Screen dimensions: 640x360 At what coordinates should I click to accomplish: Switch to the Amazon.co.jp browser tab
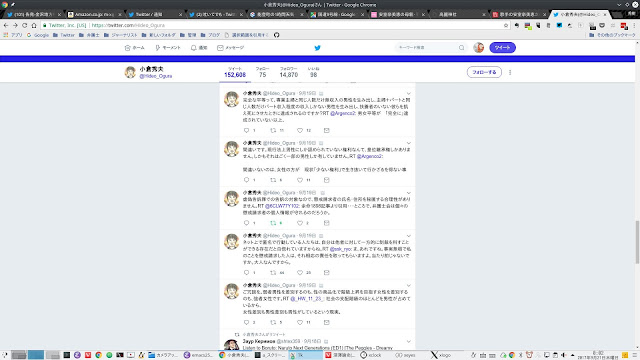[x=94, y=14]
